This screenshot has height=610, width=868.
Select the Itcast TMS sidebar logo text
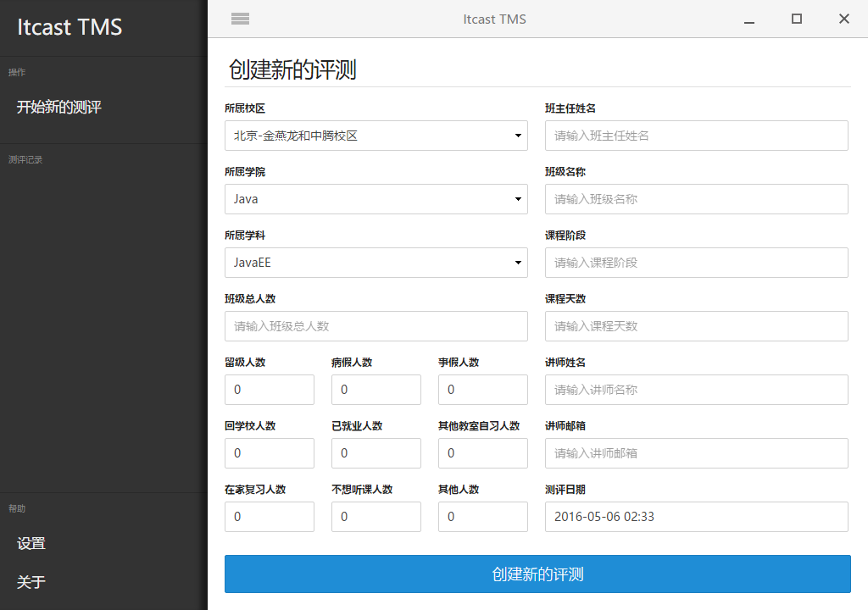coord(70,27)
